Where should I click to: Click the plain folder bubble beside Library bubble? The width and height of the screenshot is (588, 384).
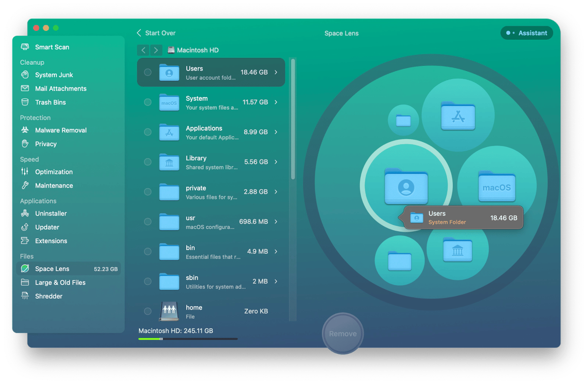pyautogui.click(x=400, y=260)
